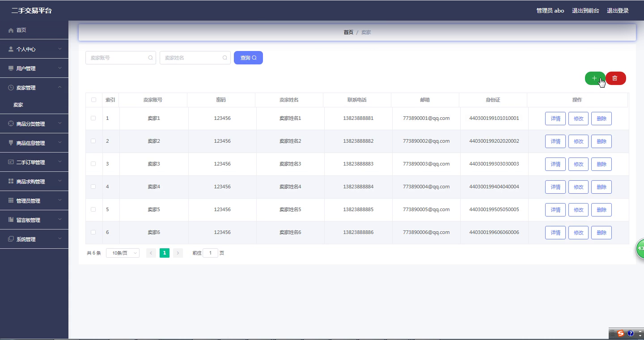Click the phone number 13823888885 cell
Screen dimensions: 644x340
[x=358, y=209]
